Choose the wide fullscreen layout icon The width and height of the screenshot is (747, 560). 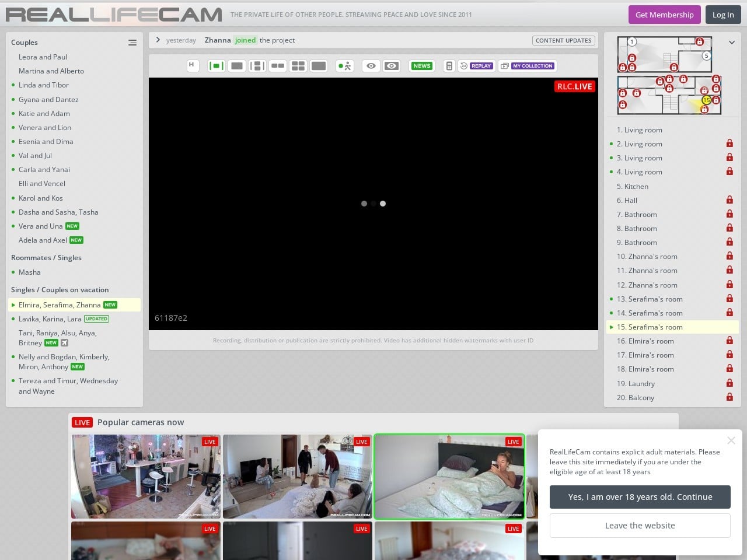(x=319, y=66)
